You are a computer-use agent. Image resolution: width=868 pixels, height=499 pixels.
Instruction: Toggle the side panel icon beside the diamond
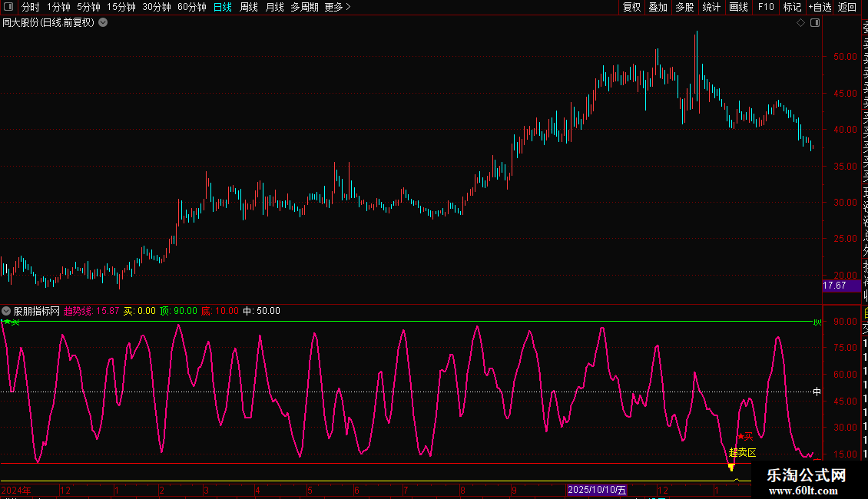815,23
